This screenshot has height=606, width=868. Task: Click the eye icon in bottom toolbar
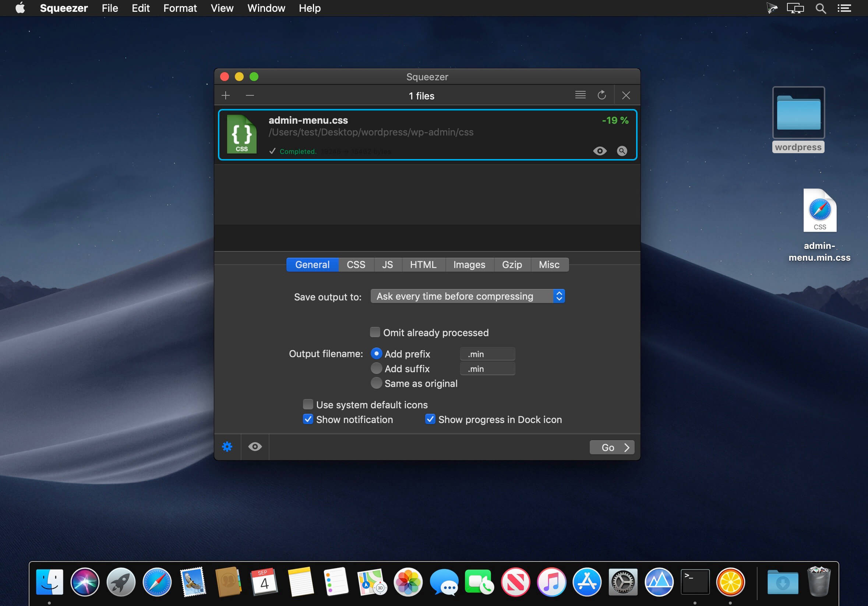coord(255,447)
